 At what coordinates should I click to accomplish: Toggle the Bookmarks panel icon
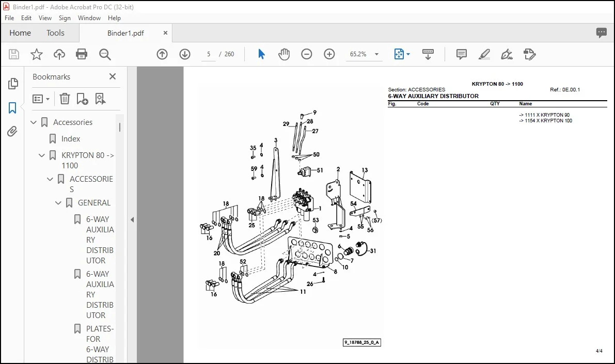point(12,108)
